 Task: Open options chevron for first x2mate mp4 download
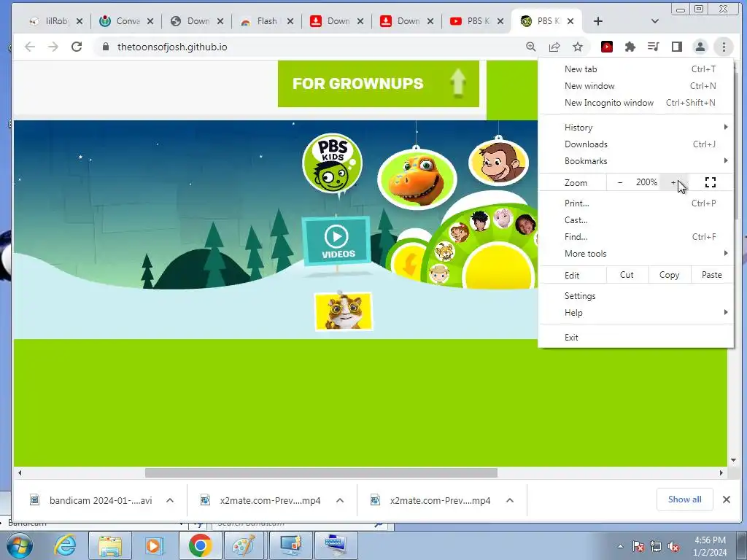(340, 500)
